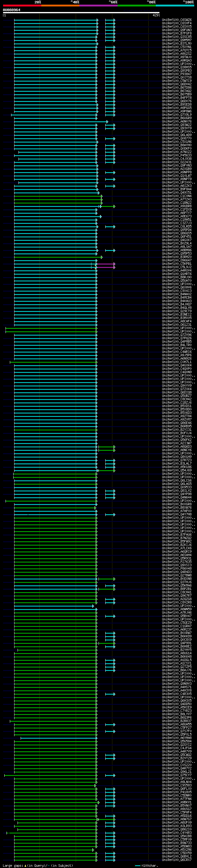Open hit UniRef100_C5KPB1
The height and width of the screenshot is (868, 197).
tap(177, 264)
